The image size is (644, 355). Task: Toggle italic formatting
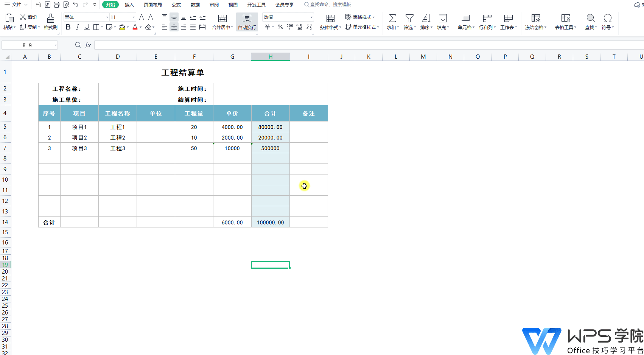coord(77,27)
